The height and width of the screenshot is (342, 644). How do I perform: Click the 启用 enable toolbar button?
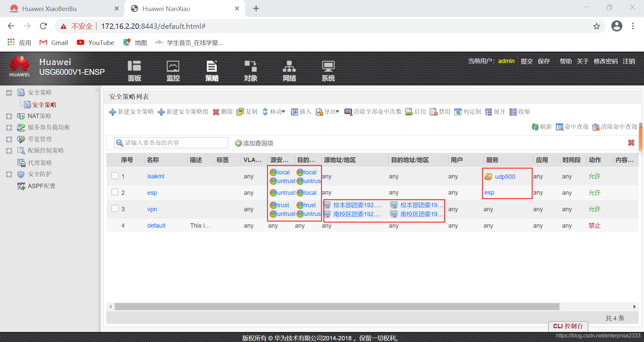416,112
